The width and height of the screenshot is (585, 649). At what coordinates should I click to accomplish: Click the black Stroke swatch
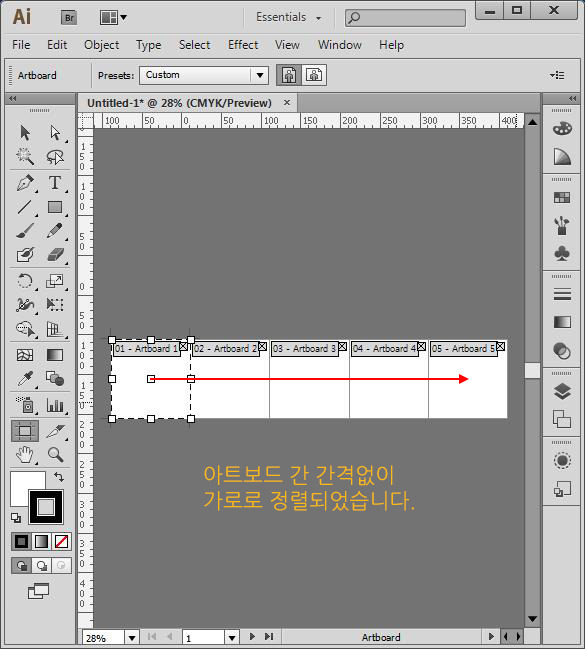click(x=46, y=507)
